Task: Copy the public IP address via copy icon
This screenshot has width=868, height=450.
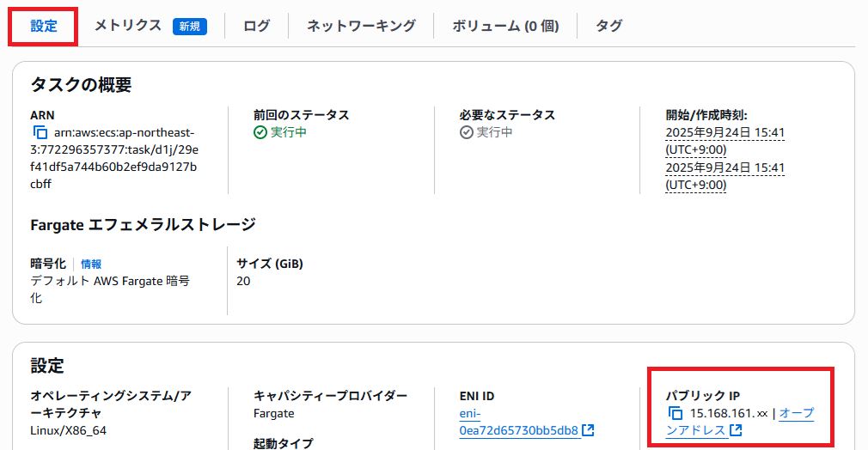Action: (x=675, y=414)
